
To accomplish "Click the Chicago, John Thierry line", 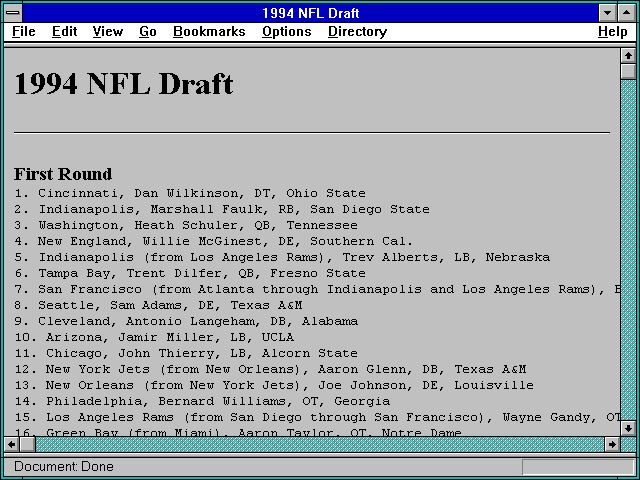I will pyautogui.click(x=186, y=353).
